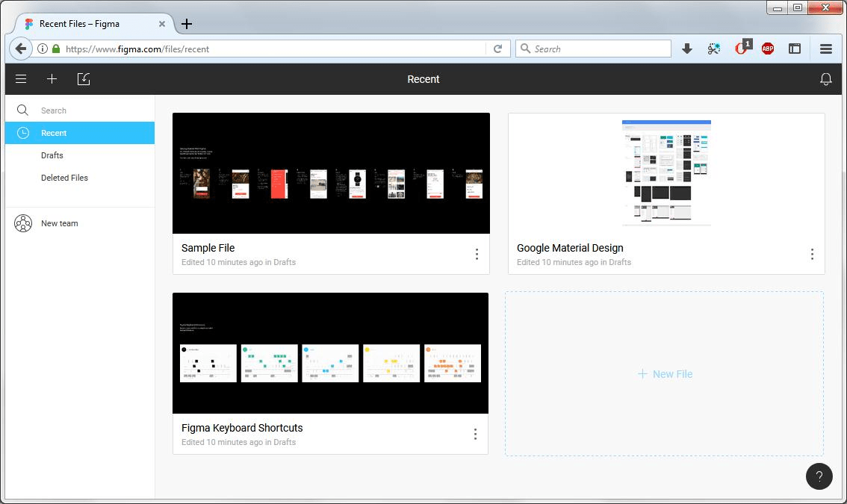Open Figma Keyboard Shortcuts thumbnail
847x504 pixels.
coord(331,353)
